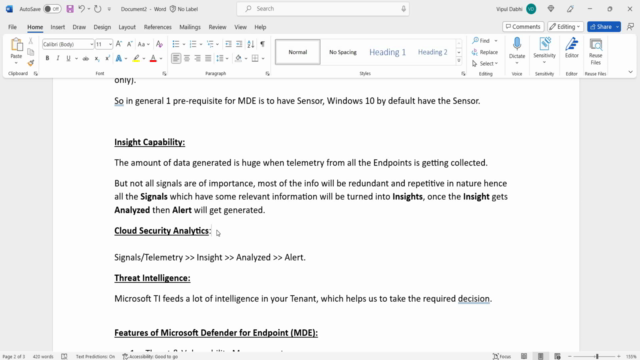This screenshot has height=360, width=640.
Task: Apply yellow text highlight color
Action: [136, 59]
